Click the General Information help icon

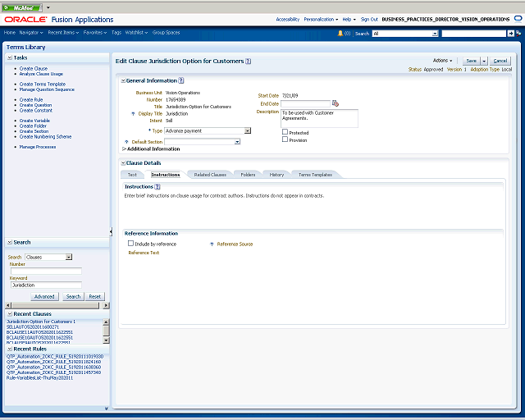(181, 80)
